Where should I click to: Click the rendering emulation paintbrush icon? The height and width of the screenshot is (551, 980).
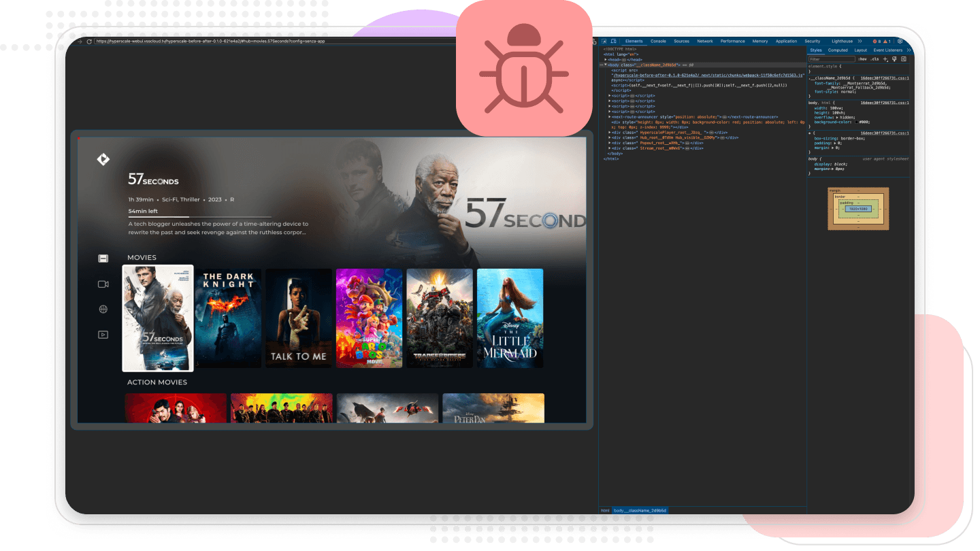[894, 59]
